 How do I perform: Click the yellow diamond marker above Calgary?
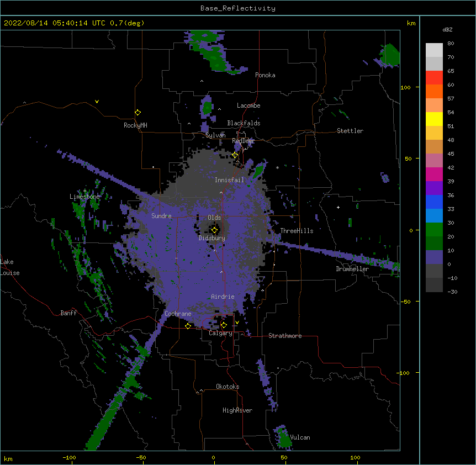coord(224,325)
